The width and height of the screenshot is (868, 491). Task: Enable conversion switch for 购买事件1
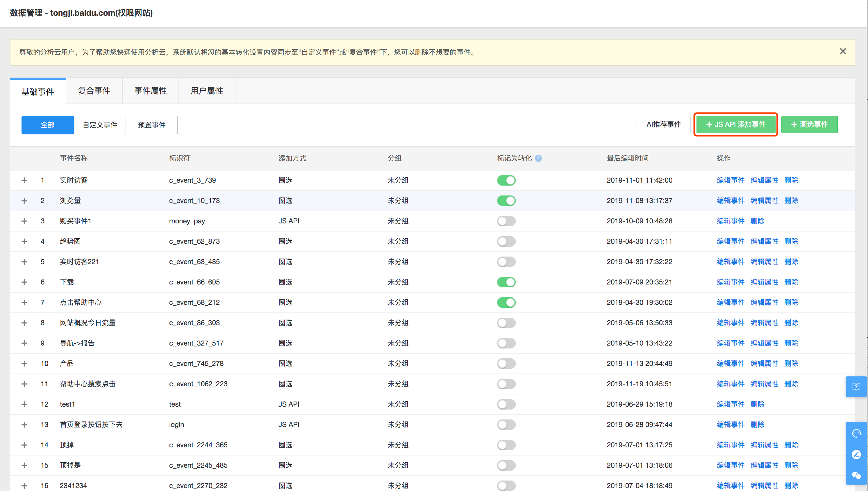[506, 221]
